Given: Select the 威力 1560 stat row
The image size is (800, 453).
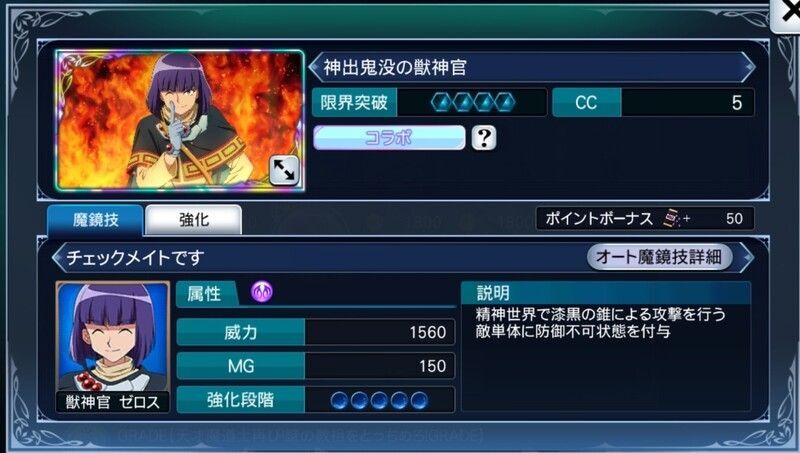Looking at the screenshot, I should [x=316, y=332].
